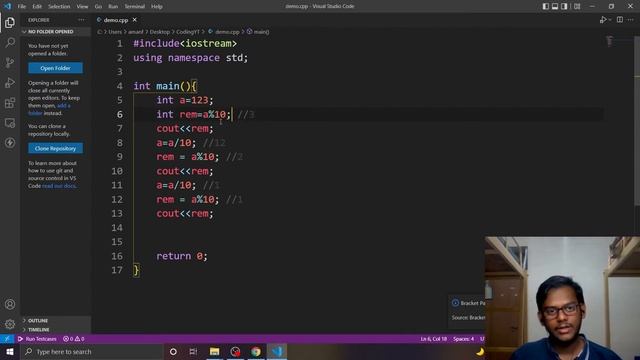Toggle the secondary side bar layout icon
The height and width of the screenshot is (360, 640).
pos(564,6)
